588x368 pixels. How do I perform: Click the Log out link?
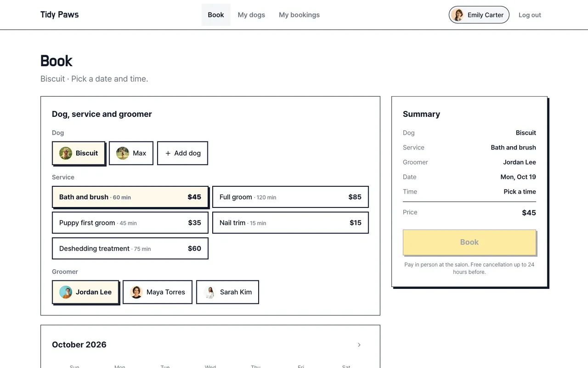530,15
